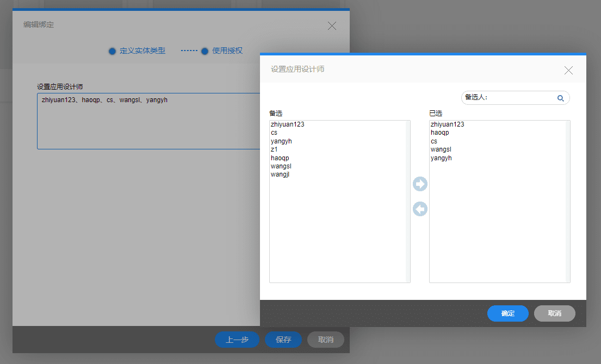Viewport: 601px width, 364px height.
Task: Confirm selection with the 确定 button
Action: tap(508, 313)
